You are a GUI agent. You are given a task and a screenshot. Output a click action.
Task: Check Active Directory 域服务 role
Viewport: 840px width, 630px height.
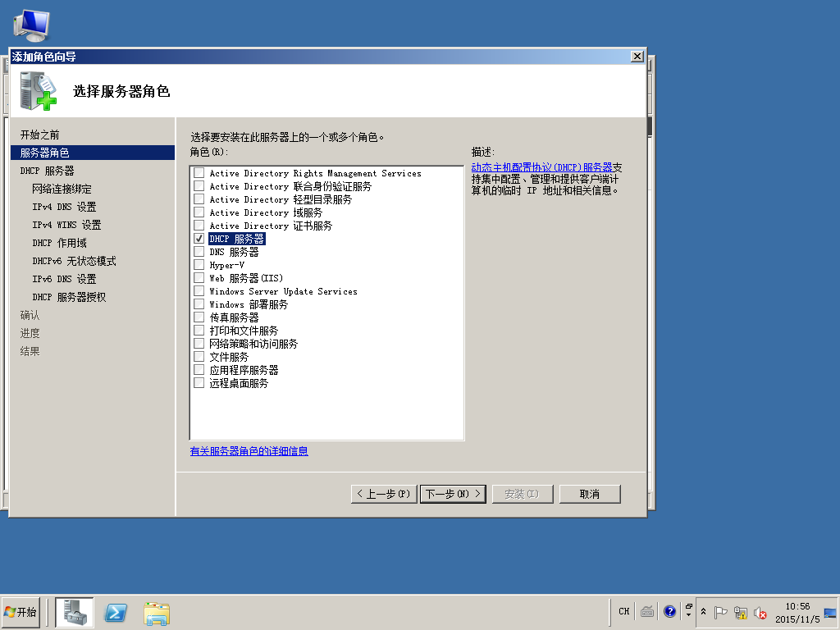click(199, 212)
